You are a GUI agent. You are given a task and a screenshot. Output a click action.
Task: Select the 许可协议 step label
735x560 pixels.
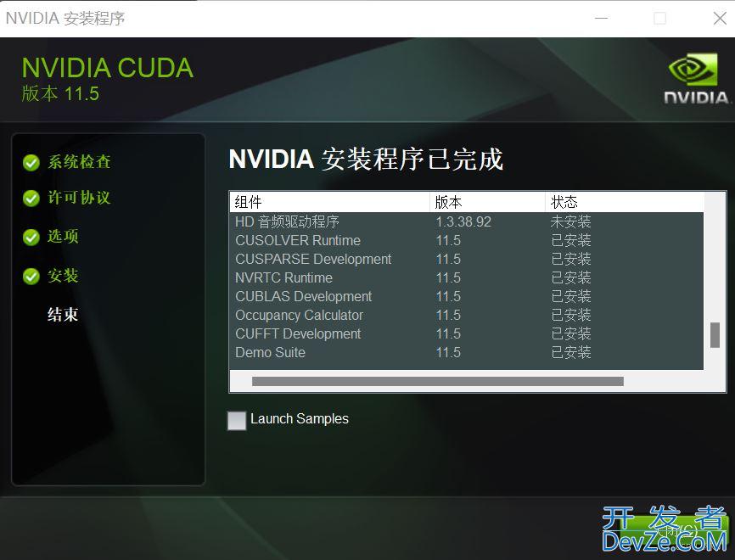79,198
